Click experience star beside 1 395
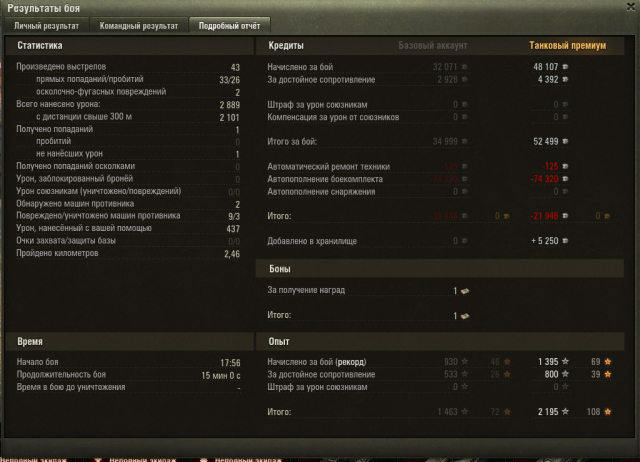Viewport: 640px width, 462px height. 565,362
